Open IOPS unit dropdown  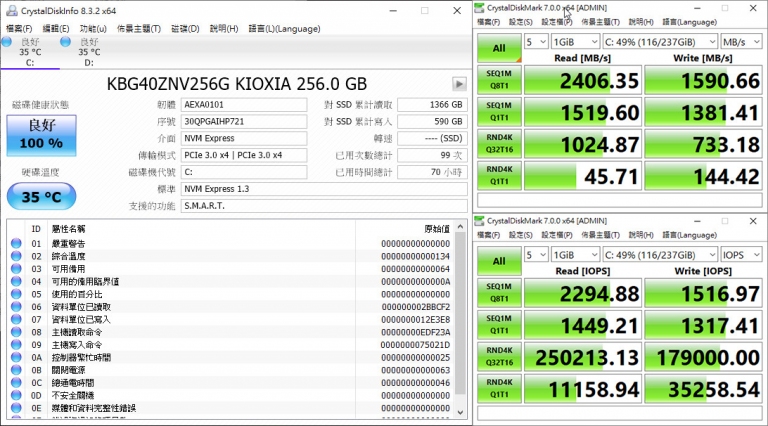[741, 255]
